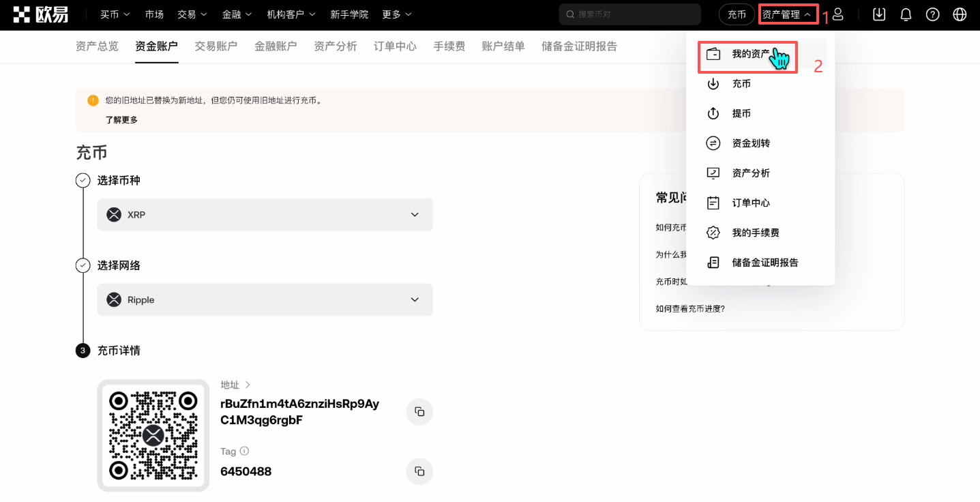Click the 充币 button in top bar

coord(737,14)
